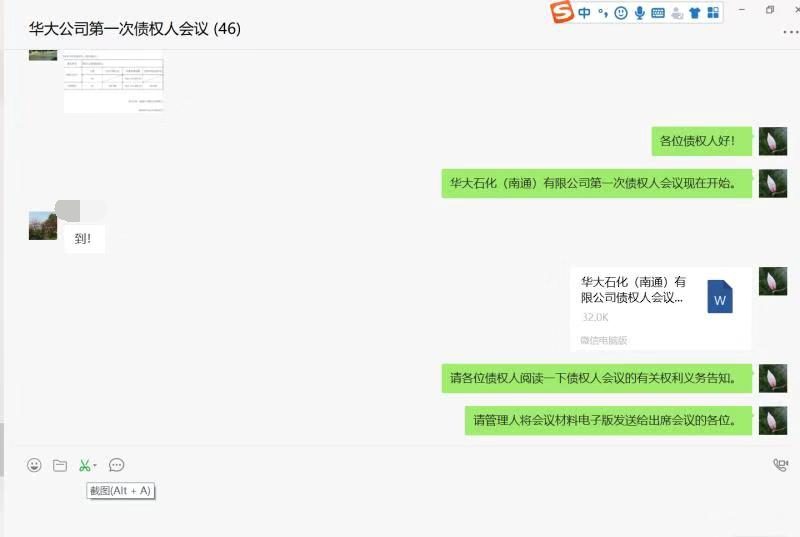Click the send file folder icon
The height and width of the screenshot is (537, 800).
tap(60, 465)
